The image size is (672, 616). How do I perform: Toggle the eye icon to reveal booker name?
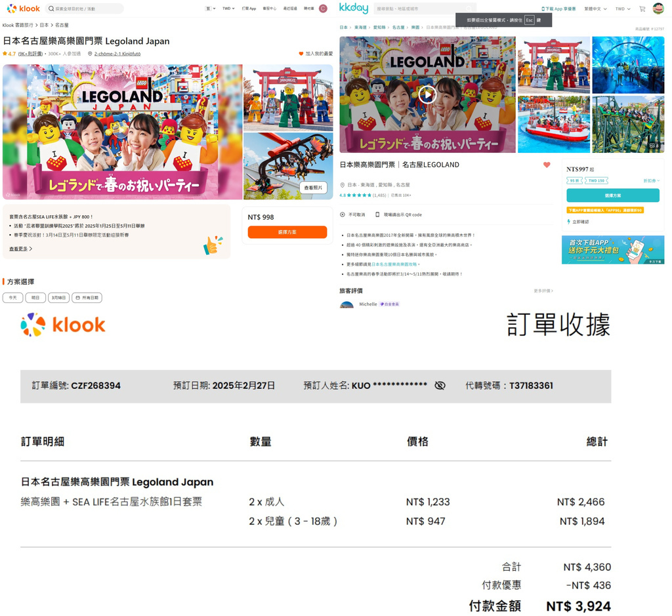(x=440, y=386)
